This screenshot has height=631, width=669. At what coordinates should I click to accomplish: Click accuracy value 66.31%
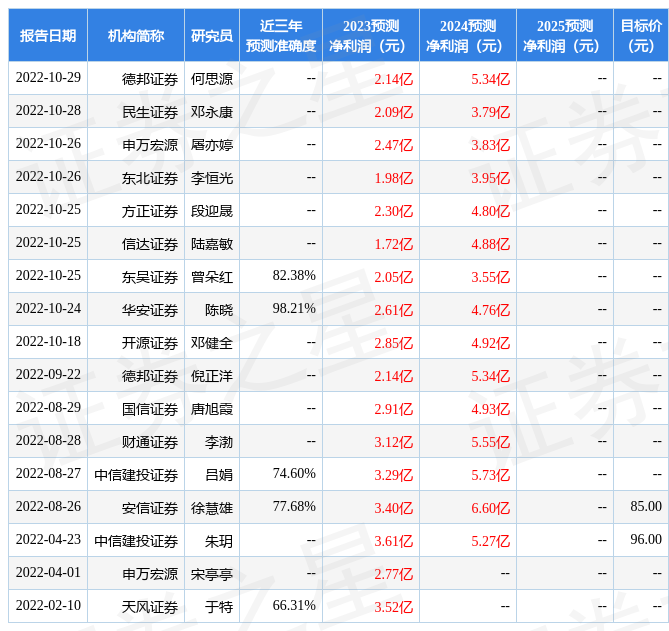pyautogui.click(x=294, y=605)
